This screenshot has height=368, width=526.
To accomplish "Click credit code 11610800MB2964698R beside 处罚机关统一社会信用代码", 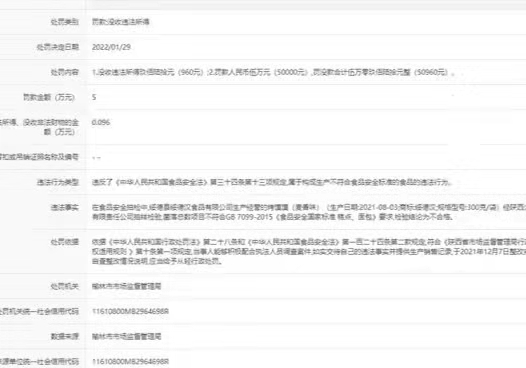I will click(x=130, y=312).
